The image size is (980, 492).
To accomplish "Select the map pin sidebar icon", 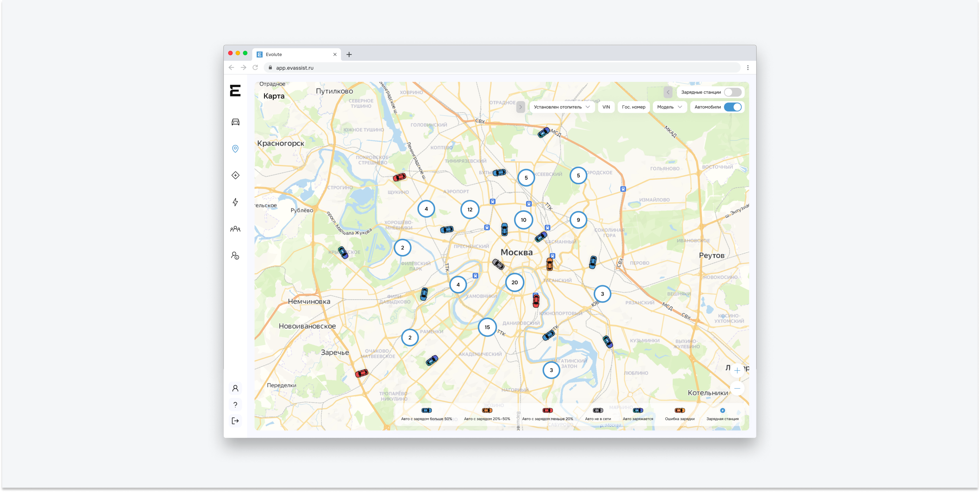I will click(235, 149).
